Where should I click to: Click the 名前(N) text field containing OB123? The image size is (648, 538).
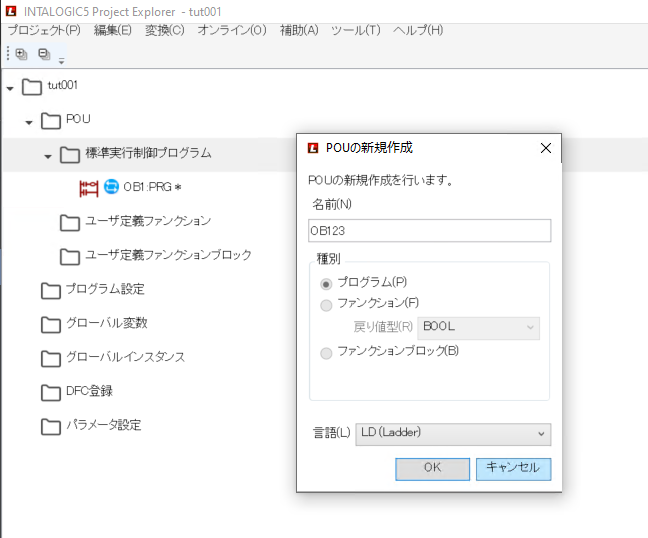point(430,231)
